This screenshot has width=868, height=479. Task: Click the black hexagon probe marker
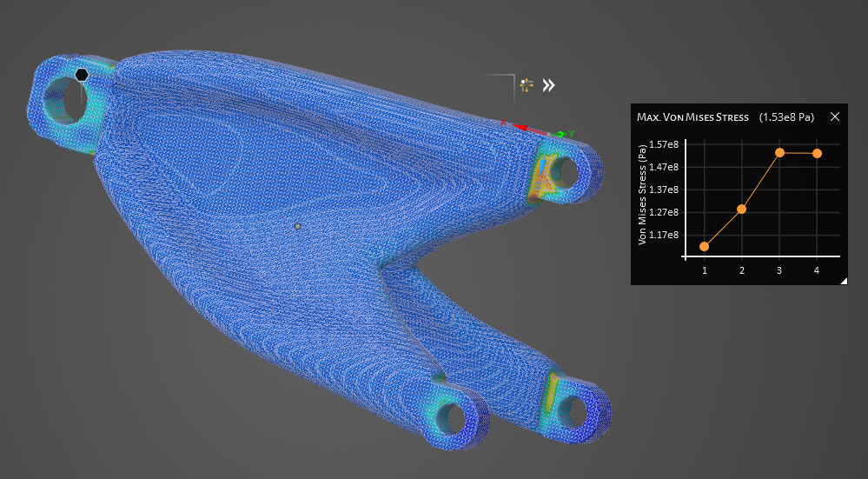[x=82, y=75]
